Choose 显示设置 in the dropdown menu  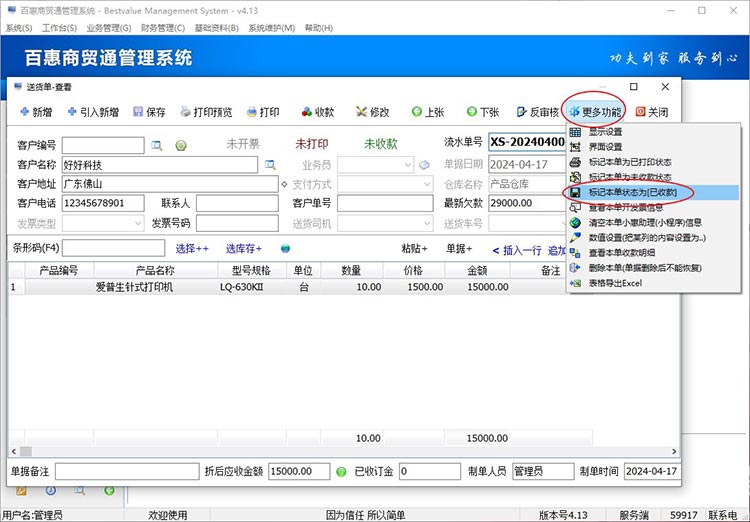[x=653, y=132]
